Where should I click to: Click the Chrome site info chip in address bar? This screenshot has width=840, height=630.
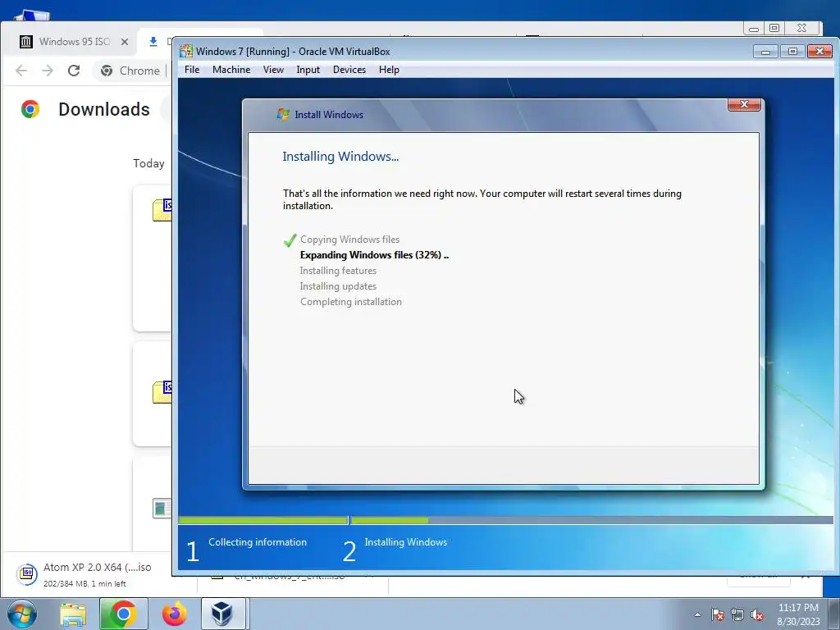[130, 71]
